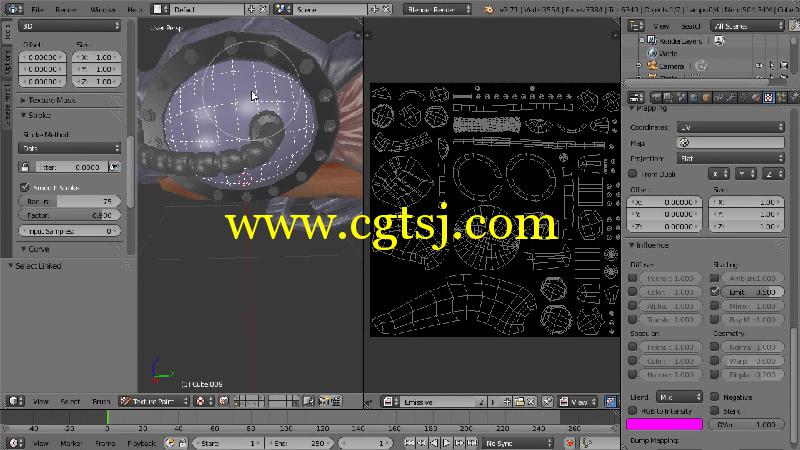This screenshot has height=450, width=800.
Task: Select the Material properties tab icon
Action: pyautogui.click(x=756, y=97)
